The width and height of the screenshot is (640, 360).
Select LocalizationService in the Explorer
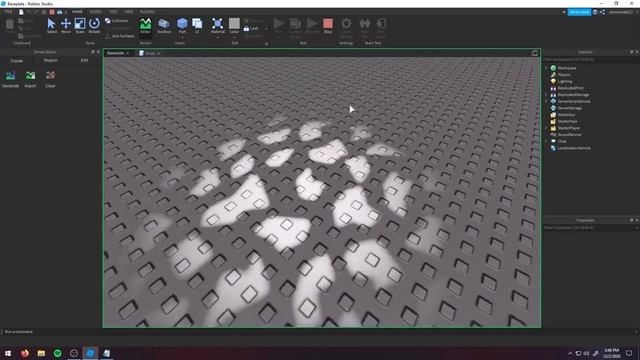(574, 148)
